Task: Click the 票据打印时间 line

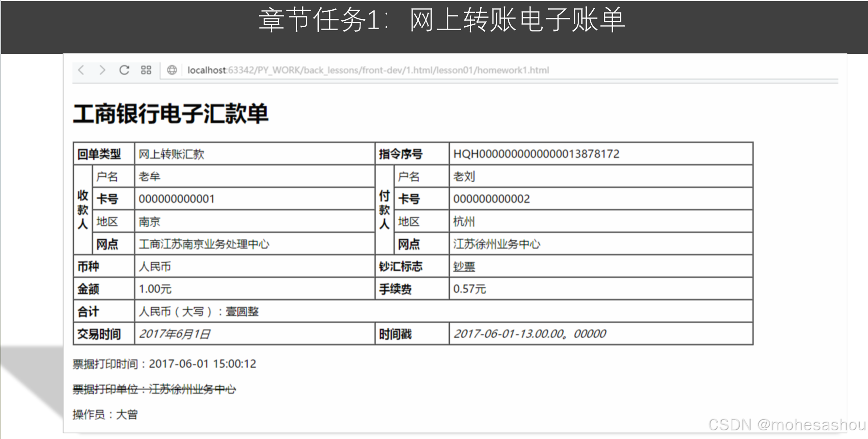Action: point(164,364)
